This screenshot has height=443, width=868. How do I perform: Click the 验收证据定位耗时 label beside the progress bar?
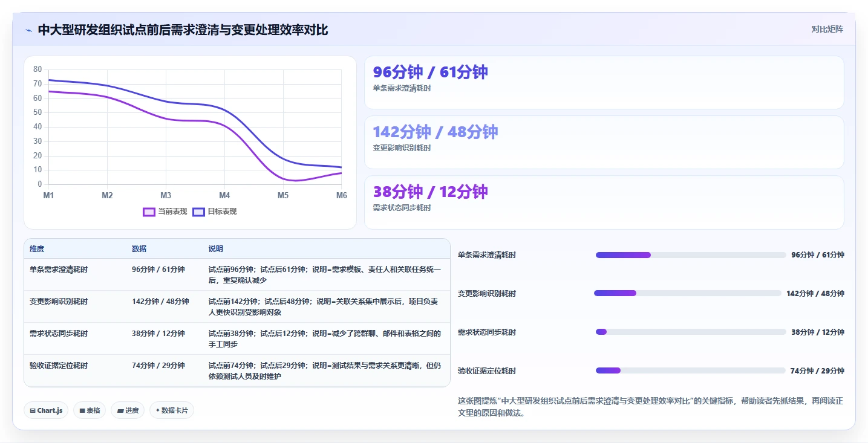(x=487, y=371)
